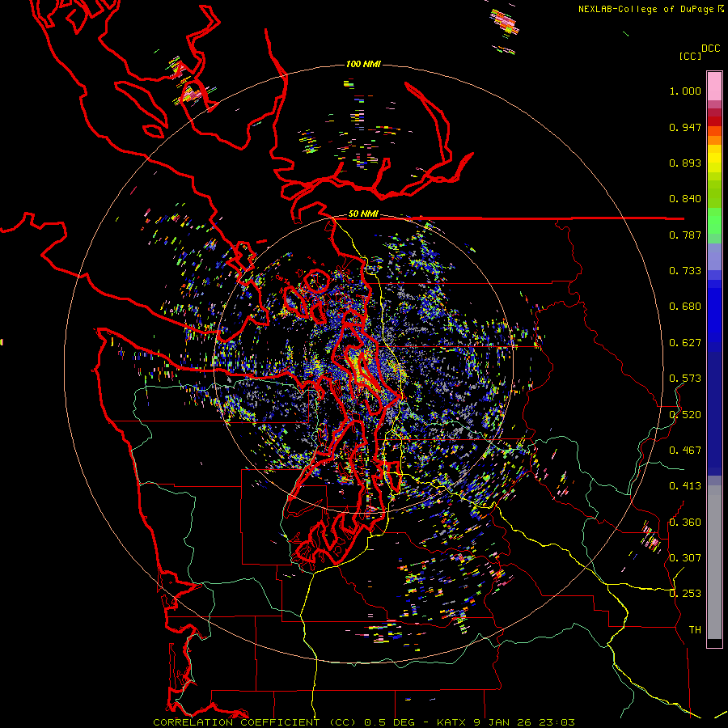Pick the pink segment of the color bar
The width and height of the screenshot is (728, 728).
[714, 87]
